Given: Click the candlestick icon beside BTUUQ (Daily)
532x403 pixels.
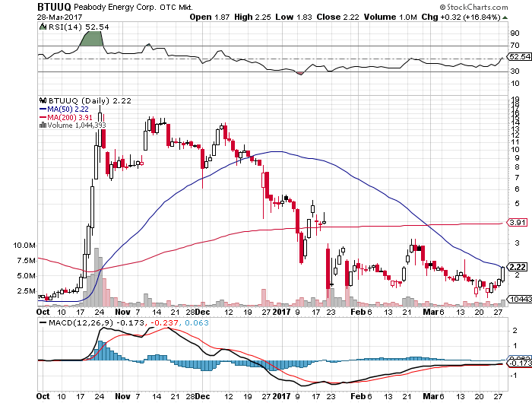Looking at the screenshot, I should point(43,100).
